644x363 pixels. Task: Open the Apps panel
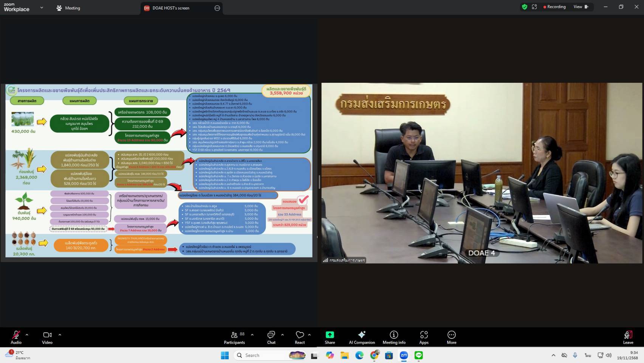(x=424, y=337)
